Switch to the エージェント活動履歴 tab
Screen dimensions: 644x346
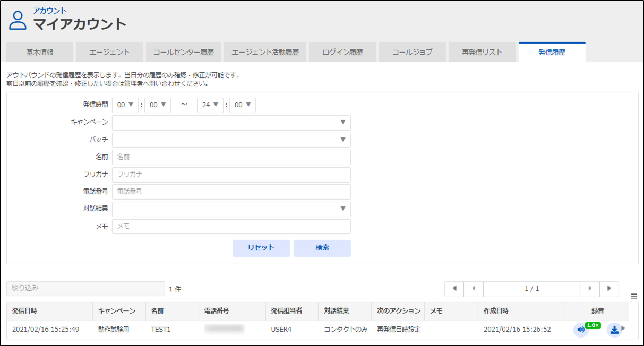point(265,52)
